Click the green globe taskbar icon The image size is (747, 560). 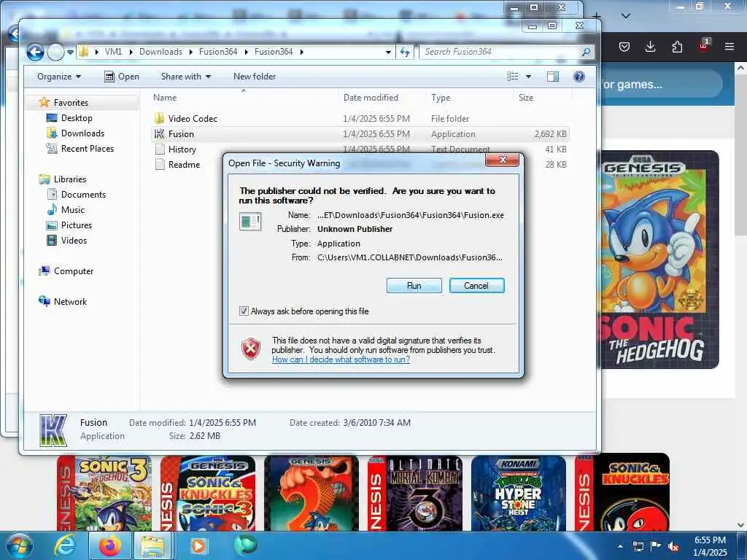point(245,545)
